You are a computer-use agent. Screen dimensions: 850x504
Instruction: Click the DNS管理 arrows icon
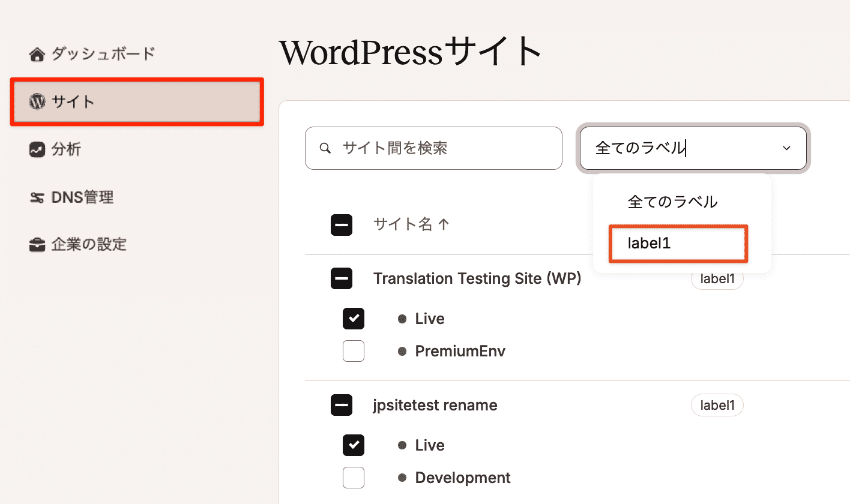click(36, 197)
